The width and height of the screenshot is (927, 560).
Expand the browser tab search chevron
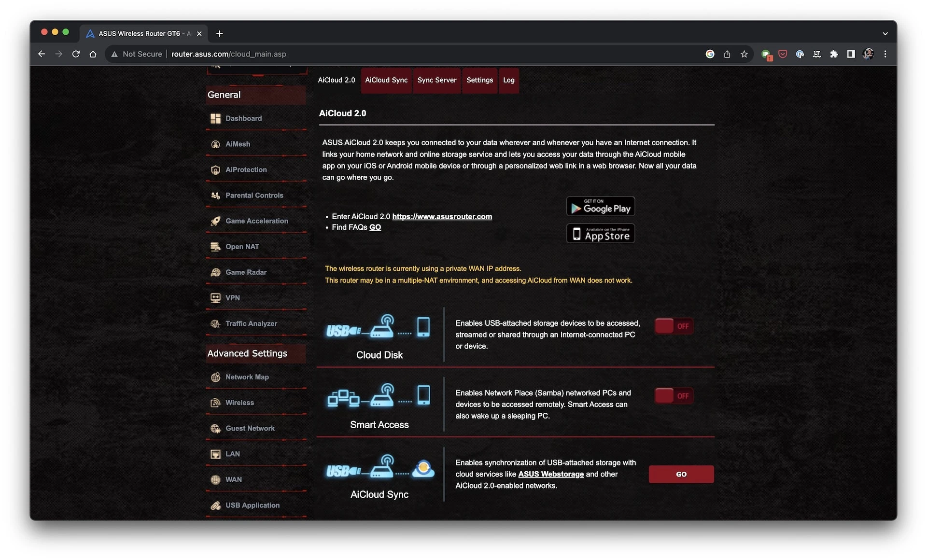pyautogui.click(x=885, y=34)
